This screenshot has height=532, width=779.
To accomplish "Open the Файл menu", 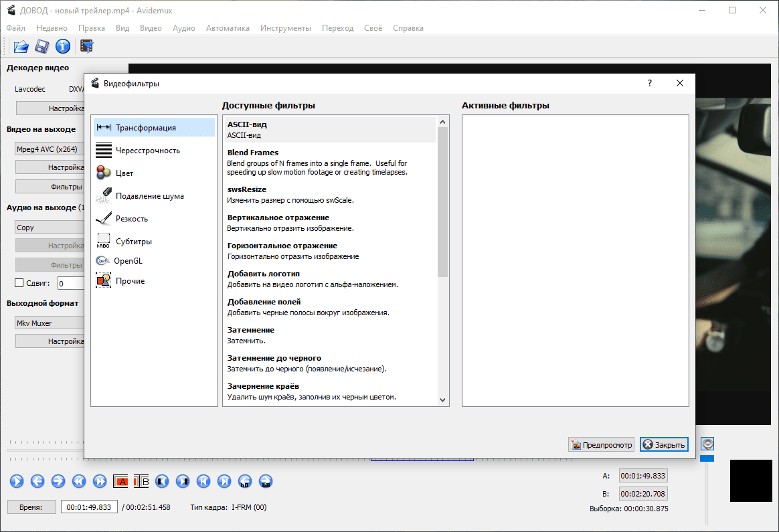I will (x=16, y=28).
